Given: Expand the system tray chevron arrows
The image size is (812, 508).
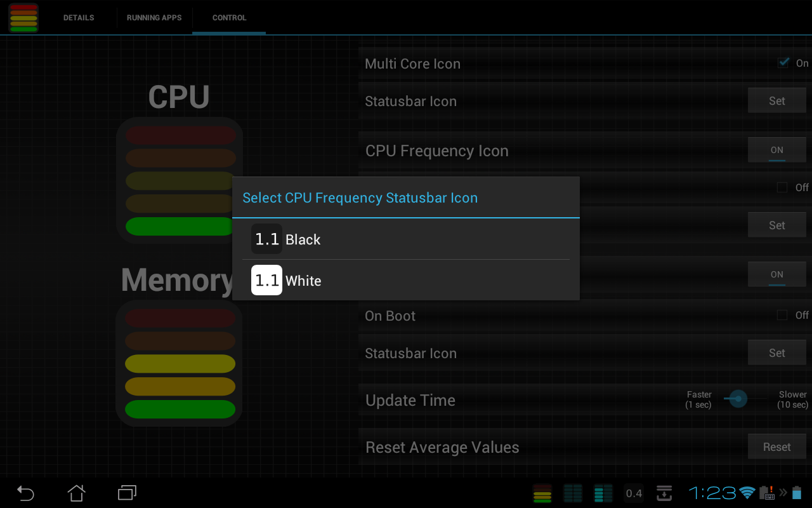Looking at the screenshot, I should pyautogui.click(x=782, y=493).
